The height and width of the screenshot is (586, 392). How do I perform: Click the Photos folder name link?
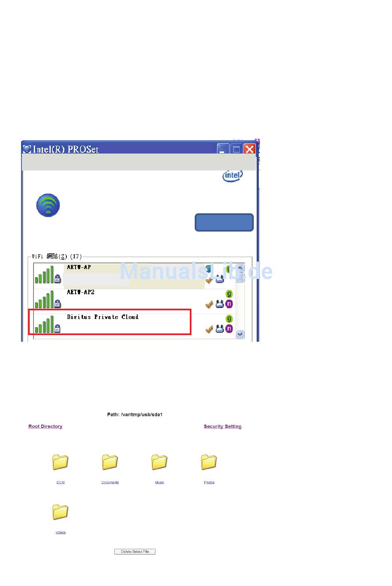coord(209,482)
